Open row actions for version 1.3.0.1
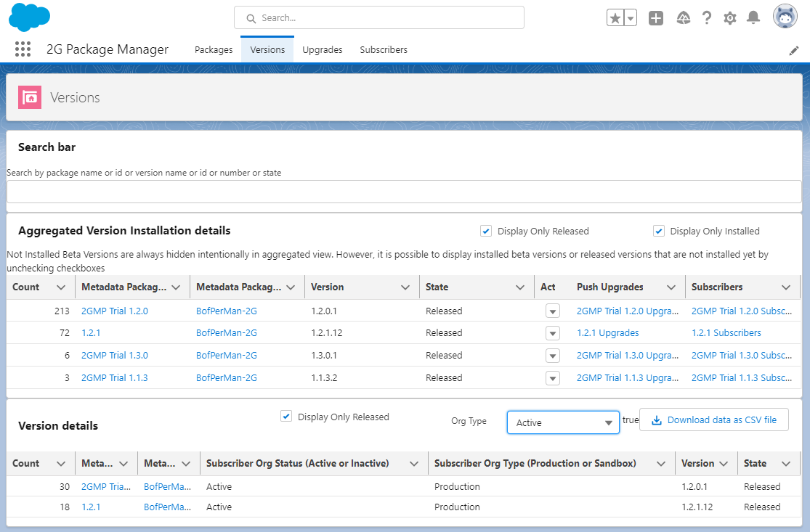 tap(553, 356)
